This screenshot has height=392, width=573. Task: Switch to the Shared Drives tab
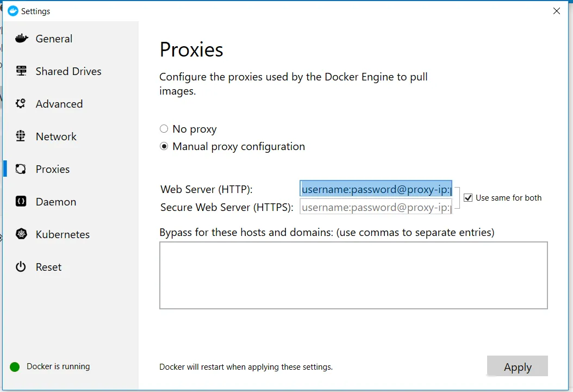[68, 72]
